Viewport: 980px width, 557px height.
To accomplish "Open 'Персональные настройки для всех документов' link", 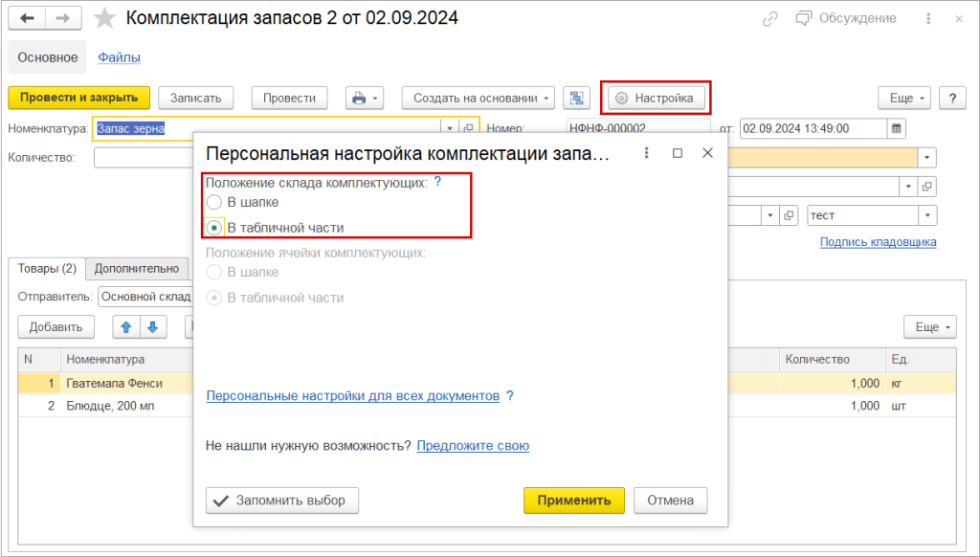I will click(x=352, y=395).
